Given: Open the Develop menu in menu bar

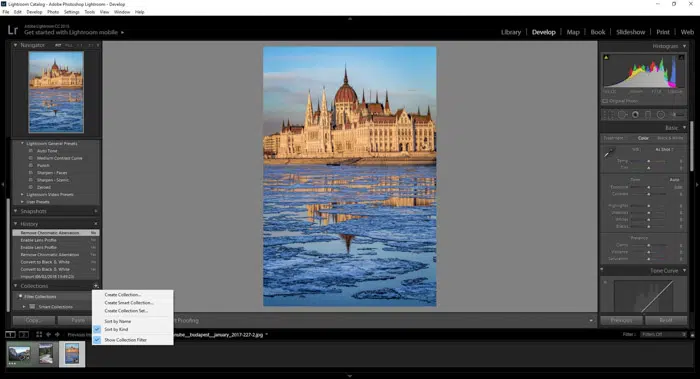Looking at the screenshot, I should (34, 12).
